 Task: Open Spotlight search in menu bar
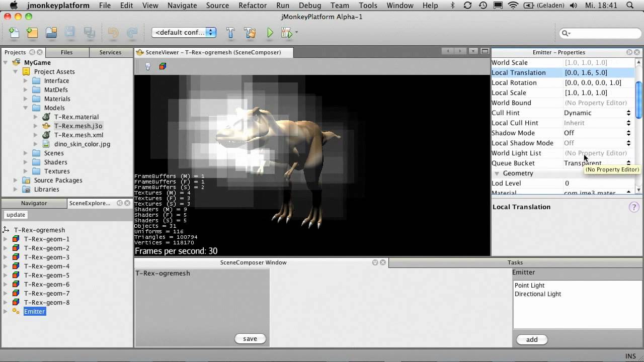(x=630, y=6)
